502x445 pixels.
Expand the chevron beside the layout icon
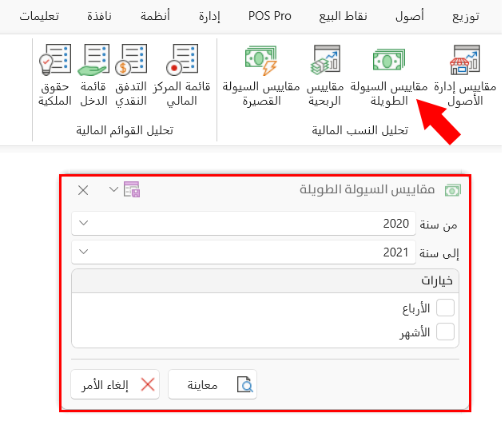pos(114,189)
